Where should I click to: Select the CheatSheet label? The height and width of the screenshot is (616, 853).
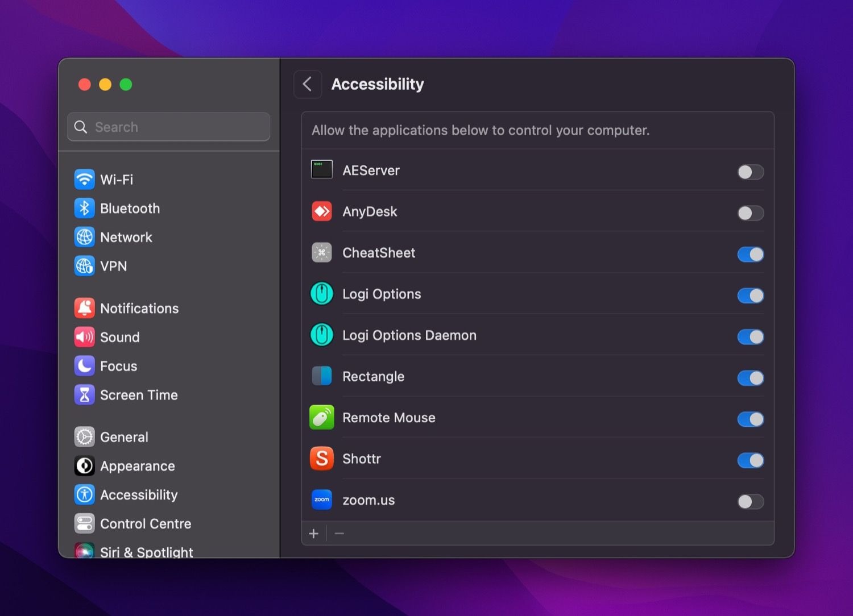tap(379, 253)
